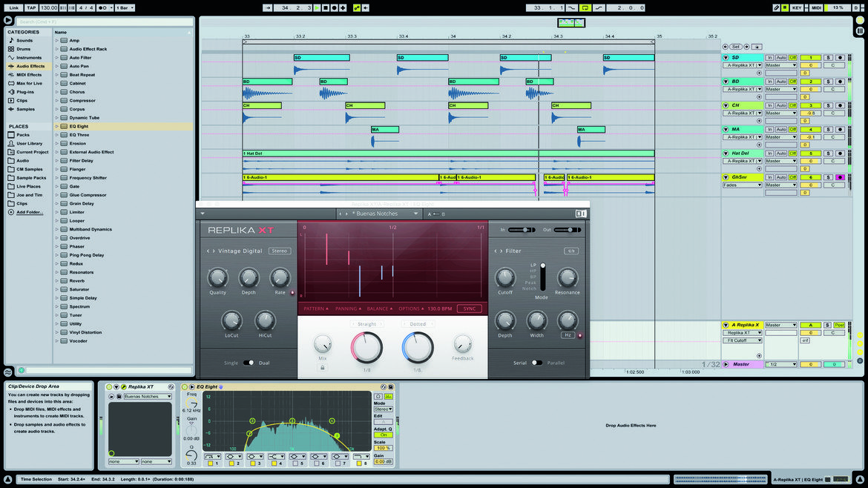Click the browser preview play button
The width and height of the screenshot is (868, 488).
(21, 370)
